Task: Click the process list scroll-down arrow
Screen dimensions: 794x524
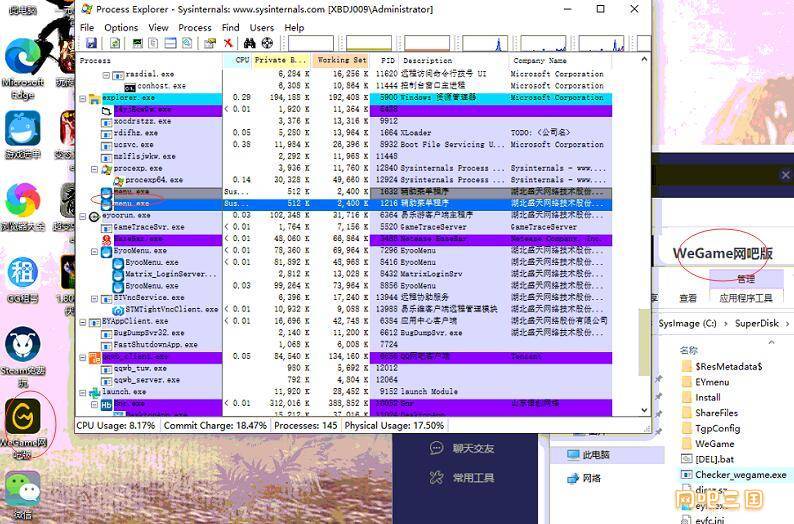Action: (x=644, y=410)
